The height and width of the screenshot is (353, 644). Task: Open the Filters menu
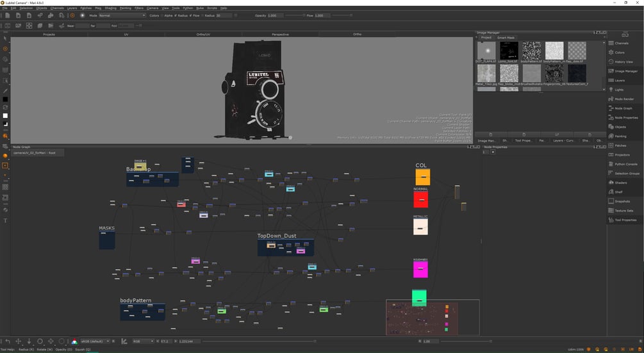click(x=139, y=8)
